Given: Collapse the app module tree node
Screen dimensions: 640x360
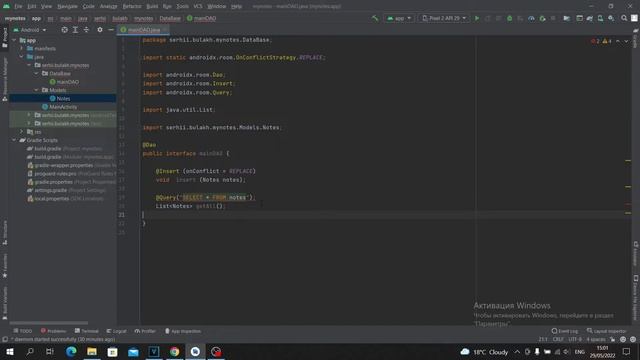Looking at the screenshot, I should (x=14, y=40).
